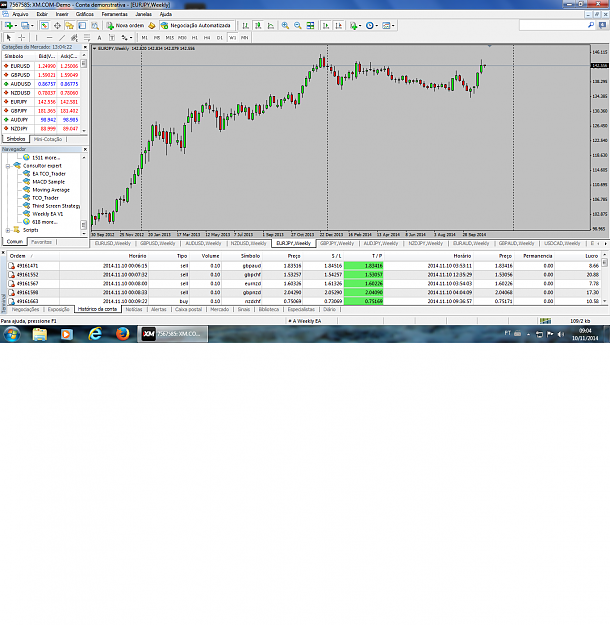Close the Navegador panel
Viewport: 610px width, 625px height.
coord(85,149)
